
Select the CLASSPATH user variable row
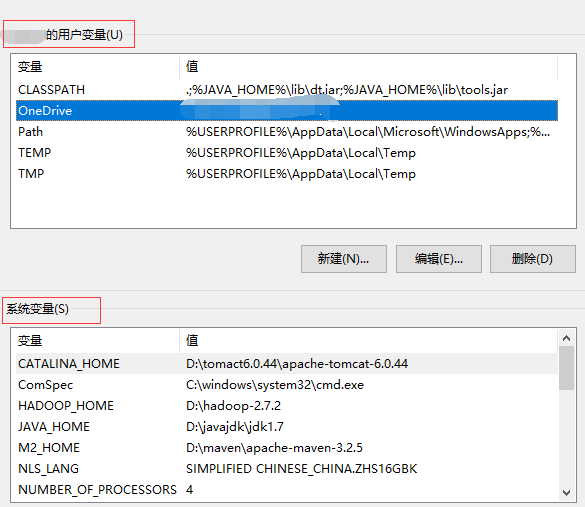pyautogui.click(x=287, y=90)
